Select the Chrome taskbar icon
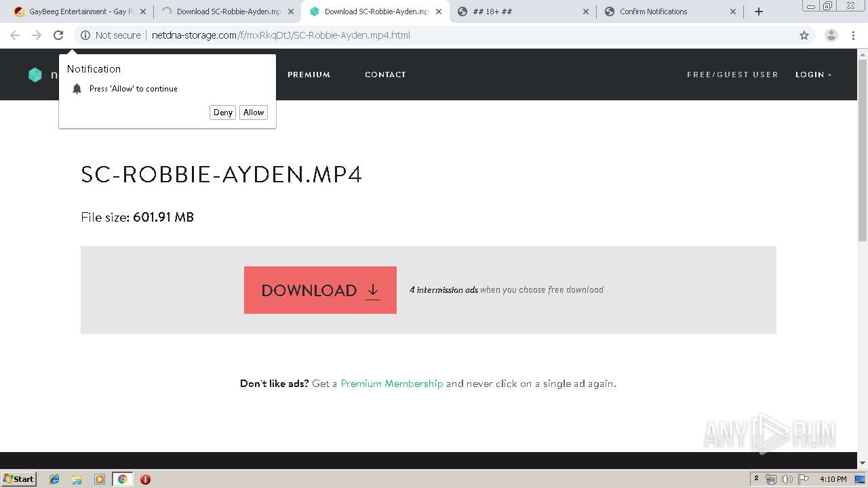 (x=122, y=479)
